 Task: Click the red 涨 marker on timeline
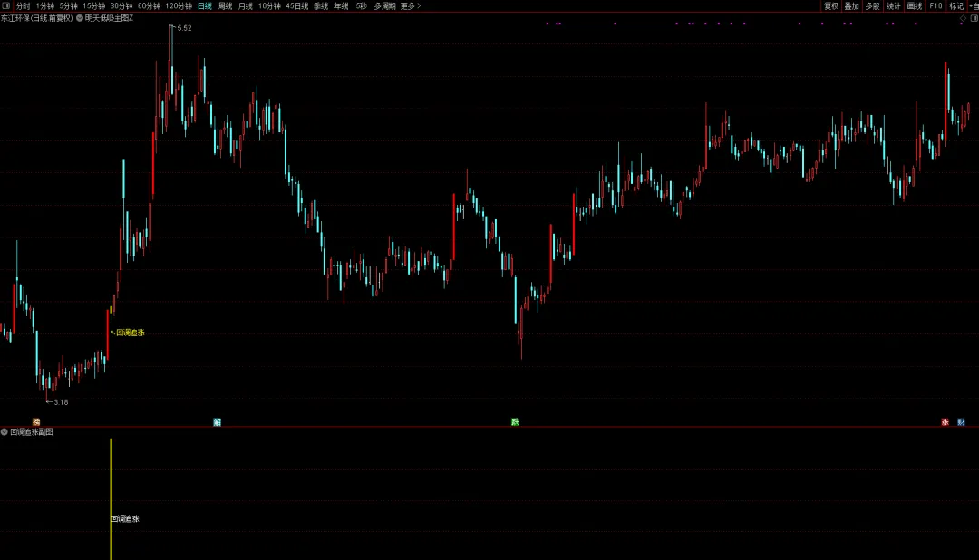[945, 422]
